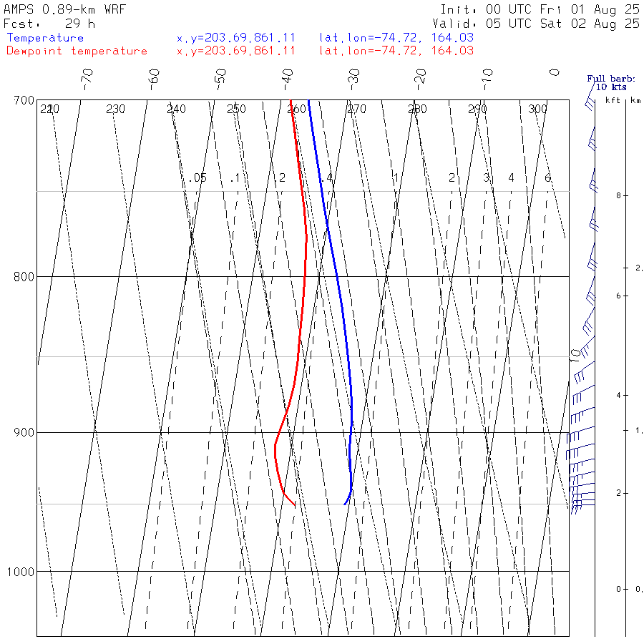The image size is (644, 644).
Task: Click the -20 temperature axis label
Action: click(x=421, y=79)
